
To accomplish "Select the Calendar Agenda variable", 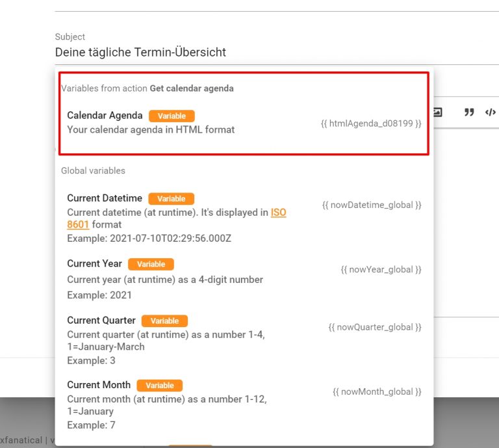I will pos(244,123).
